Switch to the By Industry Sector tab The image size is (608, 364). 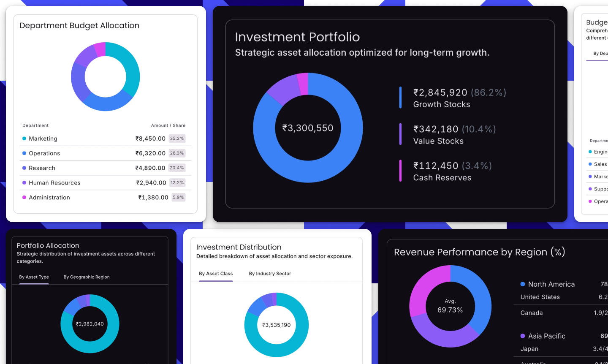point(270,274)
